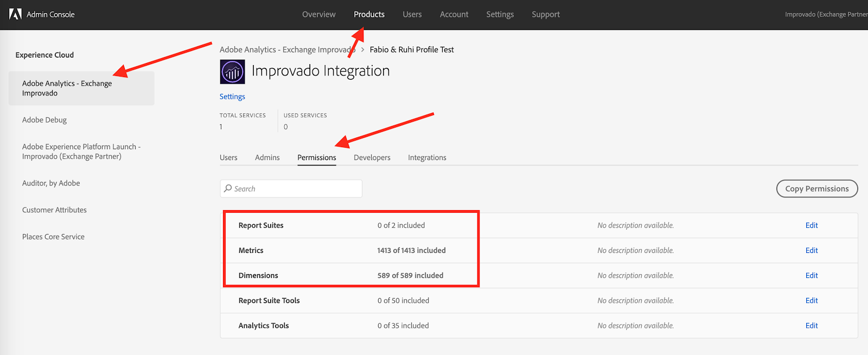Click '0 of 50 included' text

coord(404,300)
